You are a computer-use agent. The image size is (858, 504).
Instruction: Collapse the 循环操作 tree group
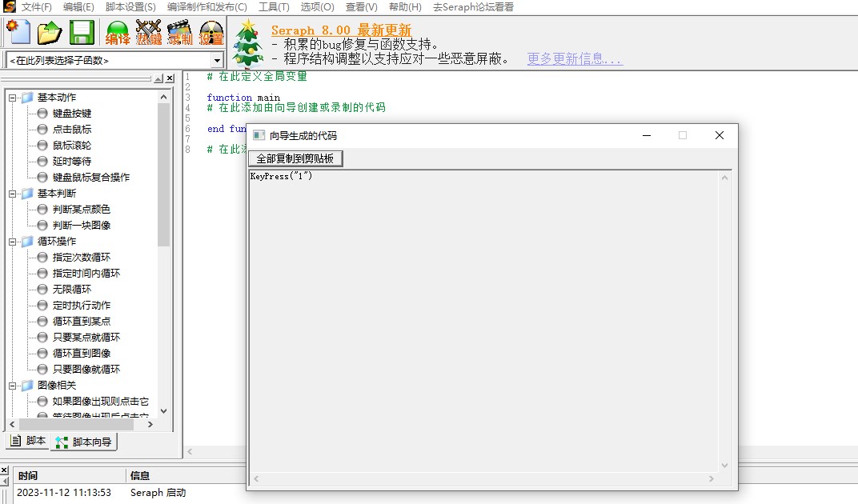[x=12, y=242]
